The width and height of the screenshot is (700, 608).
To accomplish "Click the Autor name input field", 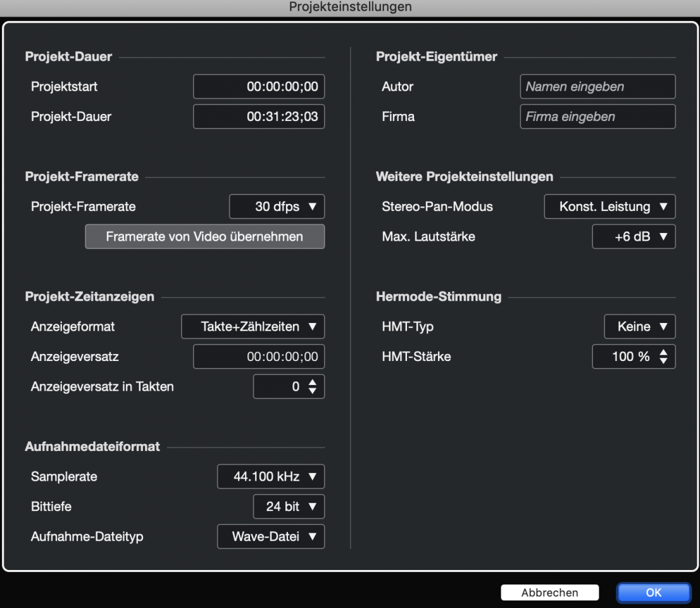I will (597, 86).
